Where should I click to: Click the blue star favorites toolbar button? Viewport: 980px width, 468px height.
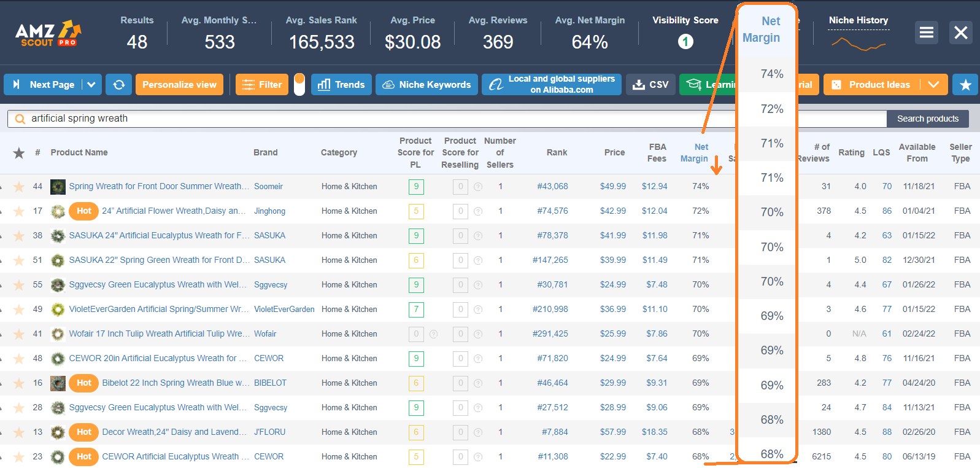[965, 85]
